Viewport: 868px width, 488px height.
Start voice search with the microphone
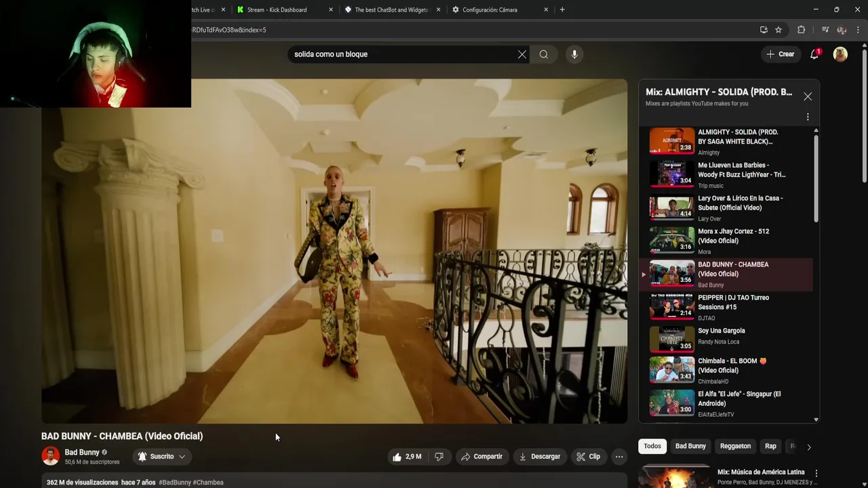574,54
